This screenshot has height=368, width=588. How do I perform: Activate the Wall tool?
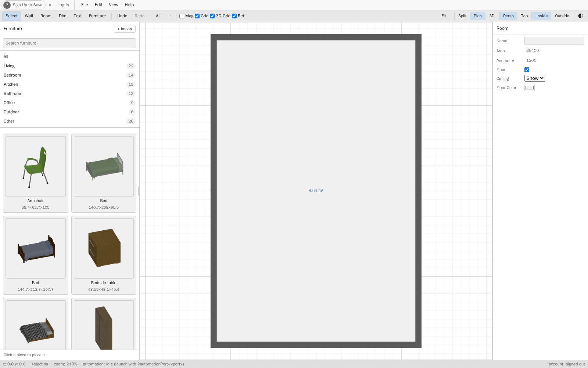[x=29, y=16]
